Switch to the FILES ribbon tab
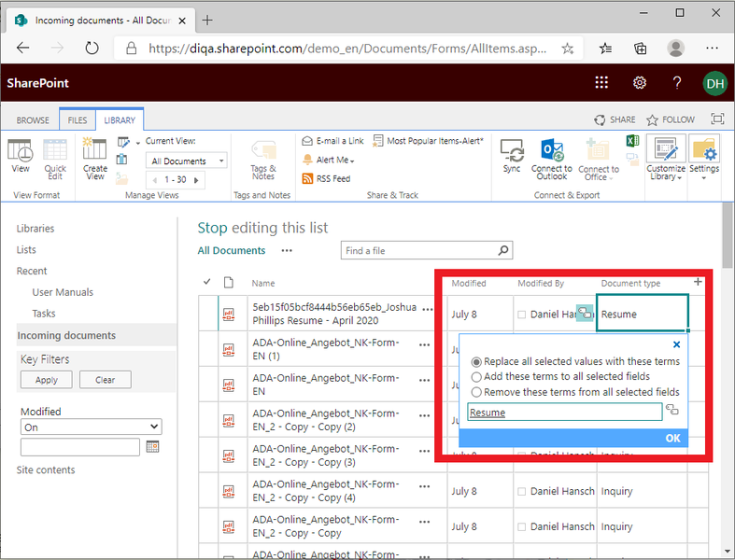Image resolution: width=735 pixels, height=560 pixels. click(78, 120)
